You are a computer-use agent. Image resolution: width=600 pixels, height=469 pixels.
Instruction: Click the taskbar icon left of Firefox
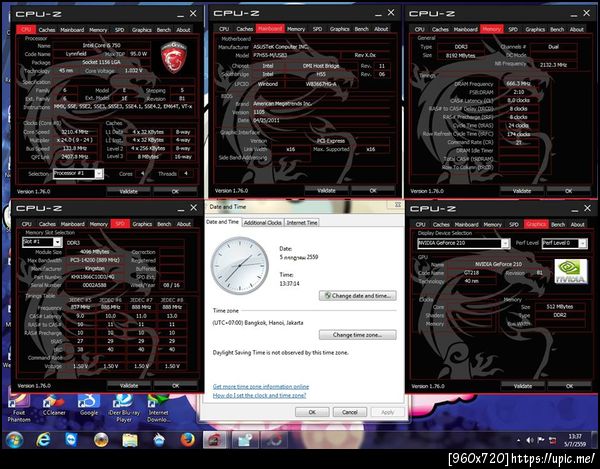click(x=158, y=440)
